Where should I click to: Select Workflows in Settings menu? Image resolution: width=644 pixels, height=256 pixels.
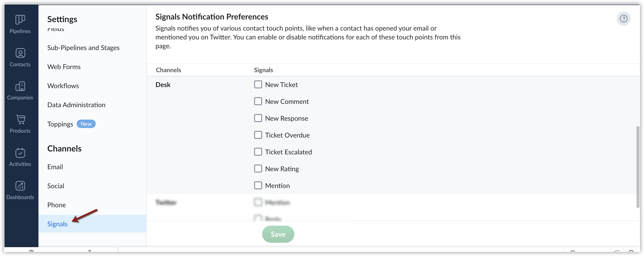[x=63, y=86]
